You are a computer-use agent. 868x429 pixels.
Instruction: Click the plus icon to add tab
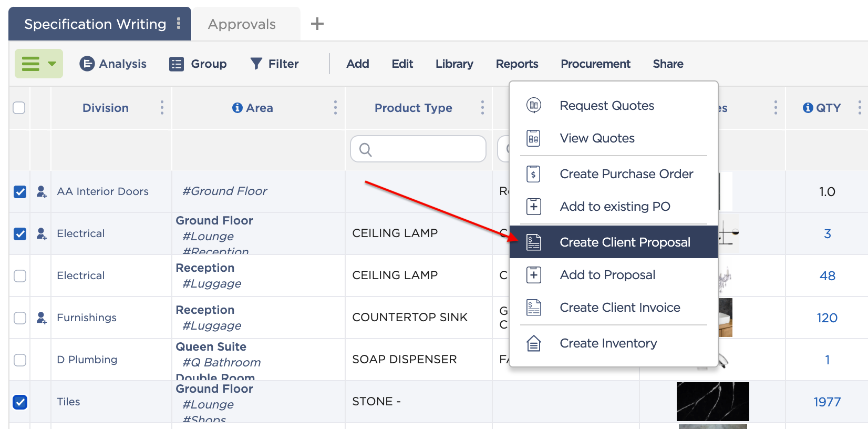point(317,24)
